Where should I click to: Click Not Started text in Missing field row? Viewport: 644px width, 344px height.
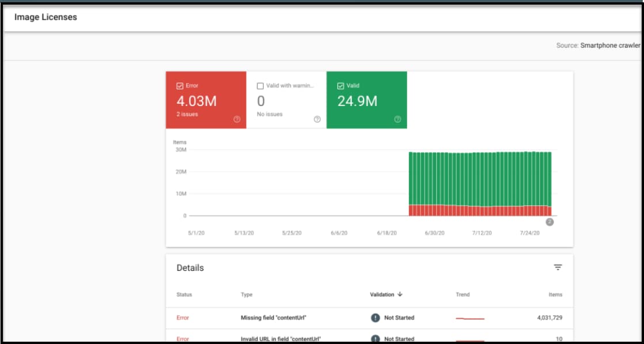(399, 317)
